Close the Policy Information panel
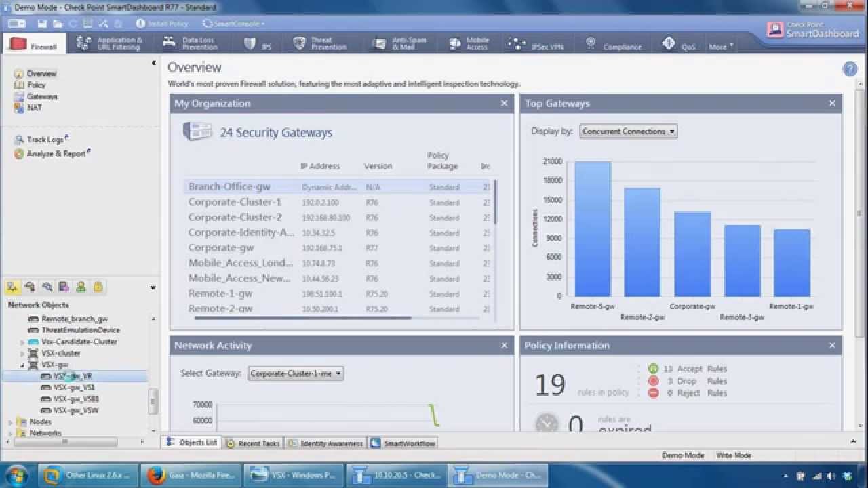The height and width of the screenshot is (488, 868). click(832, 345)
